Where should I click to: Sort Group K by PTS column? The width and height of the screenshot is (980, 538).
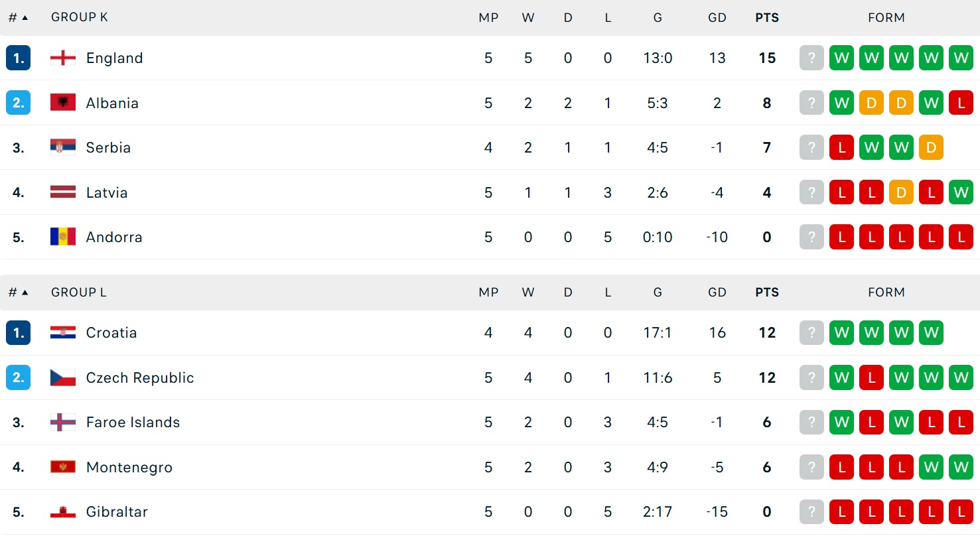point(767,18)
